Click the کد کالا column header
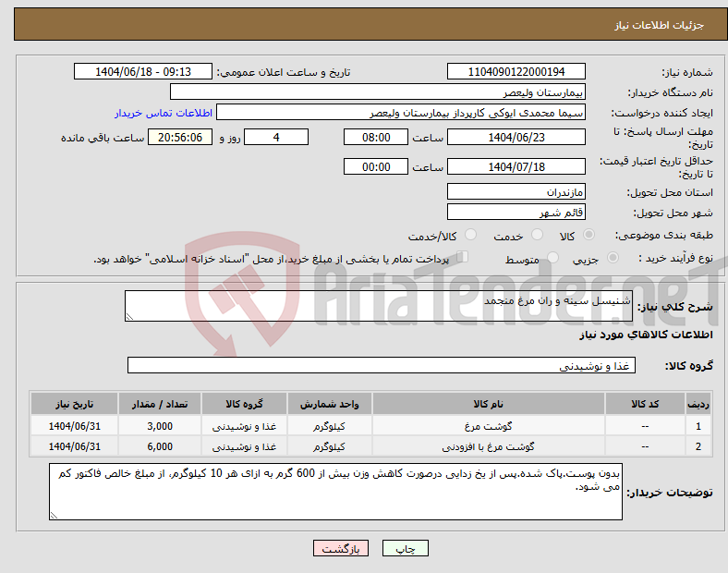Viewport: 728px width, 573px height. tap(645, 404)
